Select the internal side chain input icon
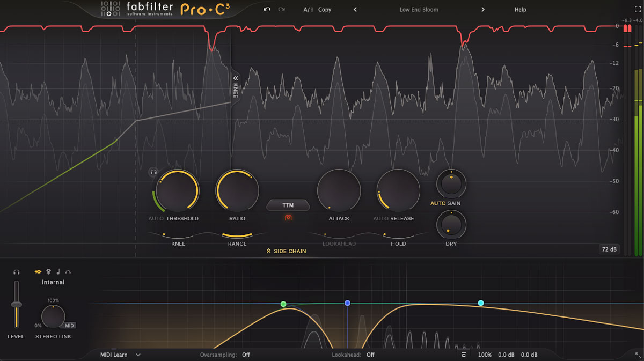Viewport: 644px width, 361px height. tap(38, 272)
